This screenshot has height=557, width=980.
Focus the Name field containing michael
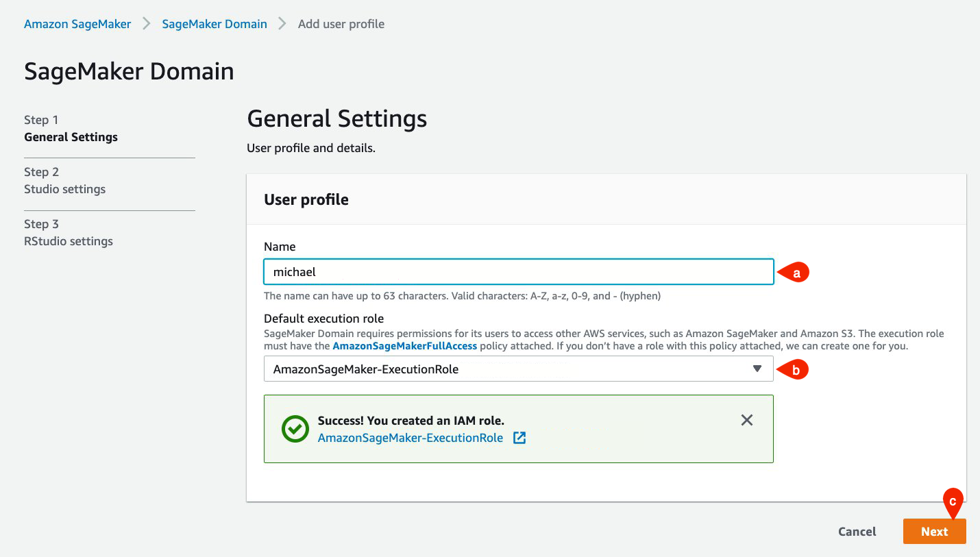pyautogui.click(x=518, y=272)
